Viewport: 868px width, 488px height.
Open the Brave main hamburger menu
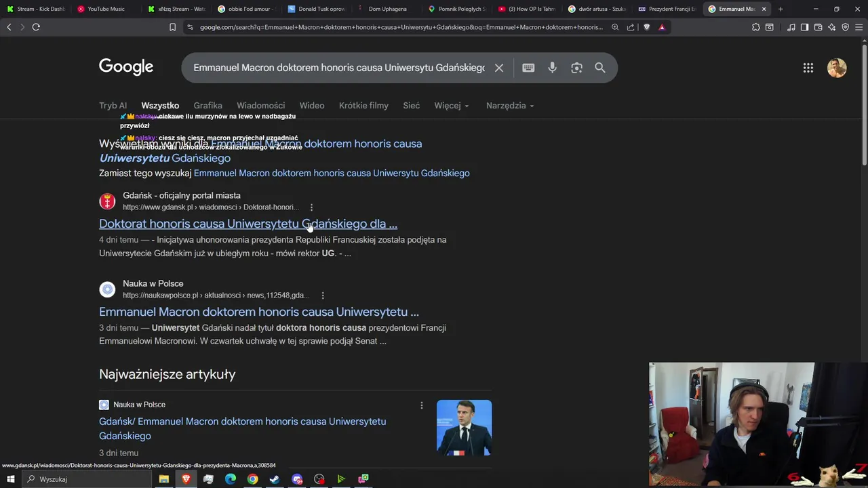coord(859,27)
